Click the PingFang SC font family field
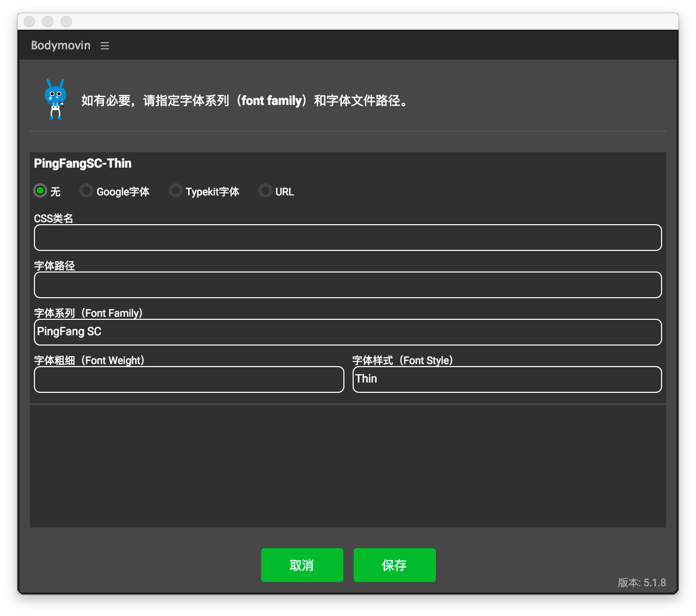696x616 pixels. [x=347, y=332]
